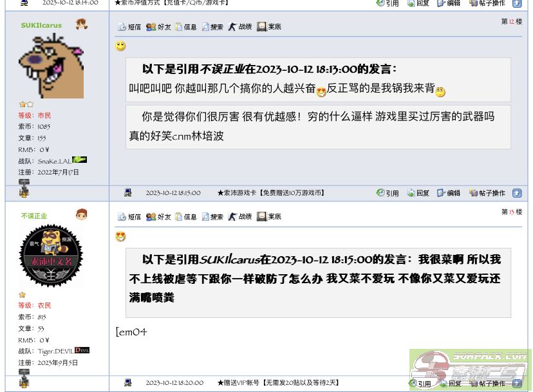Open the 不误正业 username profile link
Screen dimensions: 533x392
tap(34, 216)
